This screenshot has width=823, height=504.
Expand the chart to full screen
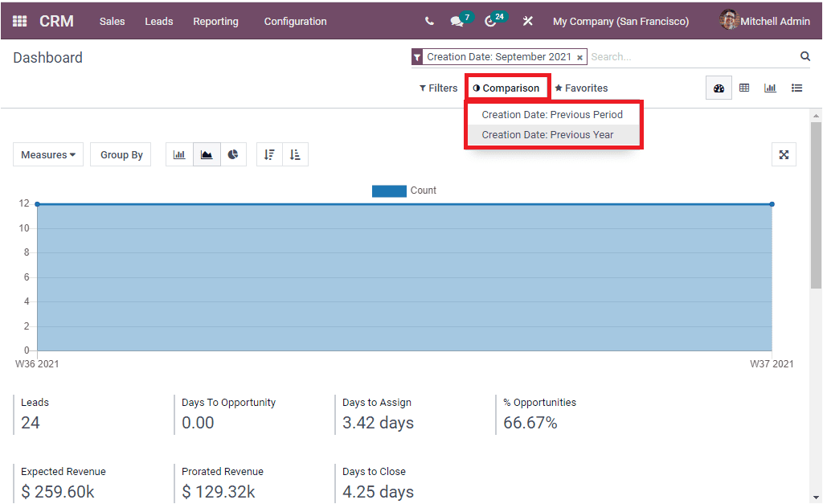click(784, 154)
